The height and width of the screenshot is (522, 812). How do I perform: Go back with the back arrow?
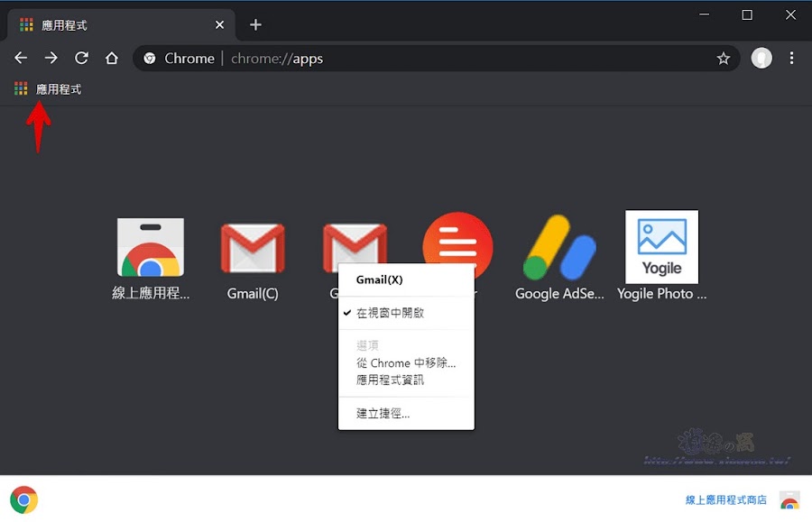coord(21,58)
